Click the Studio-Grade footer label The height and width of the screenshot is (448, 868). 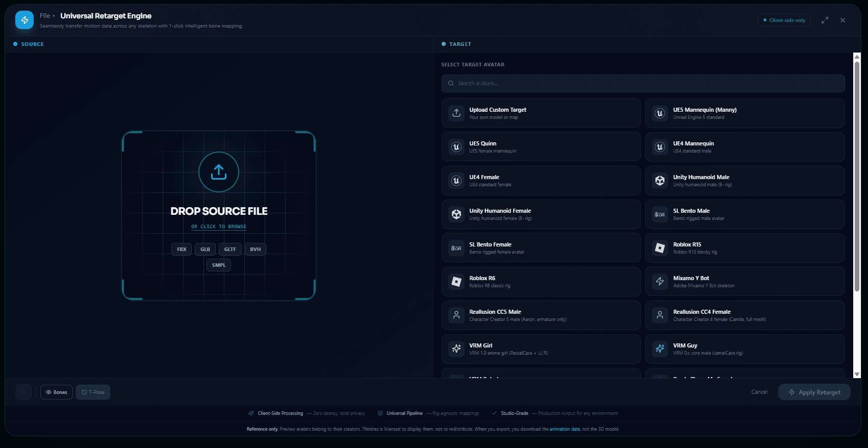click(x=515, y=413)
